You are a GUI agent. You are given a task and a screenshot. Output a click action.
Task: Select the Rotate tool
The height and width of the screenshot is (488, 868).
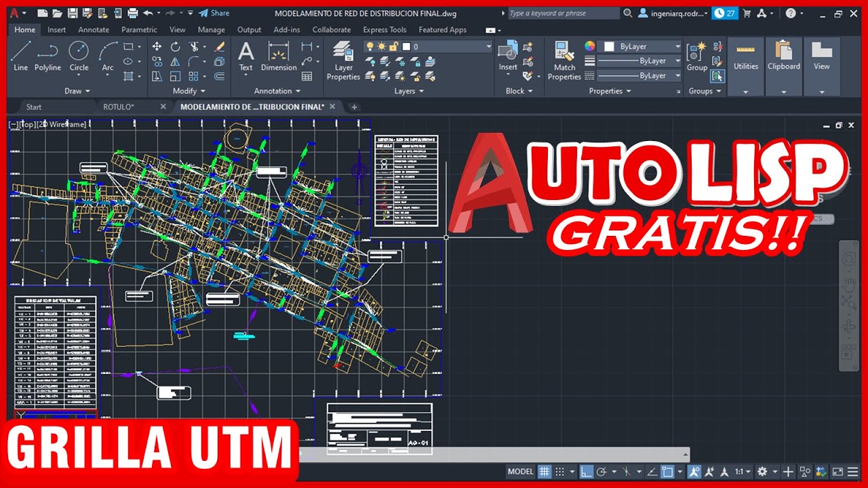pos(175,47)
